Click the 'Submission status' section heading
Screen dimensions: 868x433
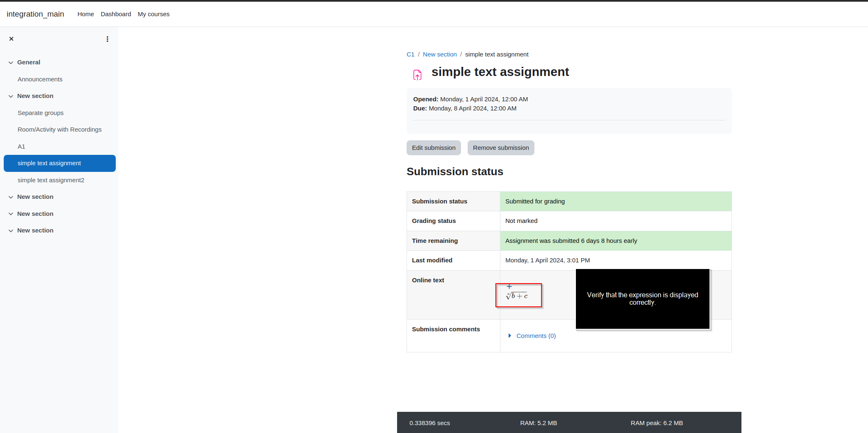pos(455,171)
